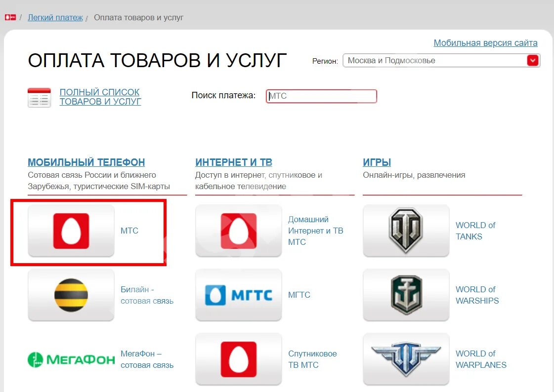Viewport: 554px width, 392px height.
Task: Select the МТС mobile payment label
Action: 129,231
